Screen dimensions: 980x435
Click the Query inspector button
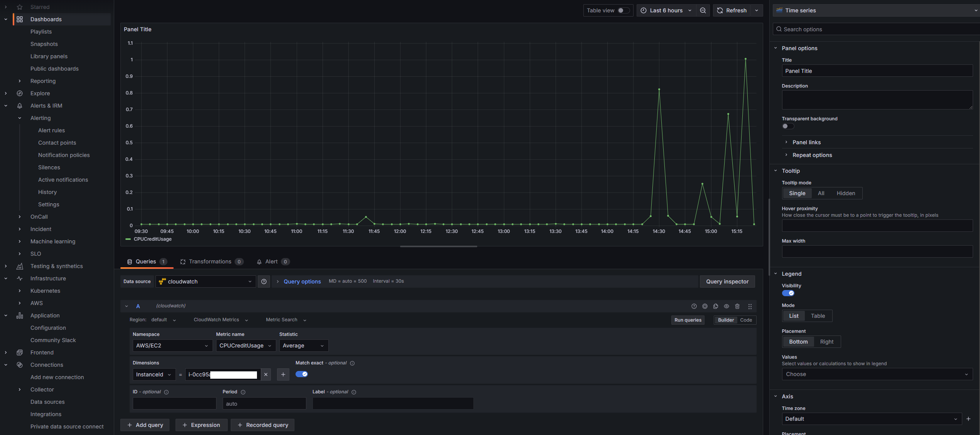tap(727, 282)
